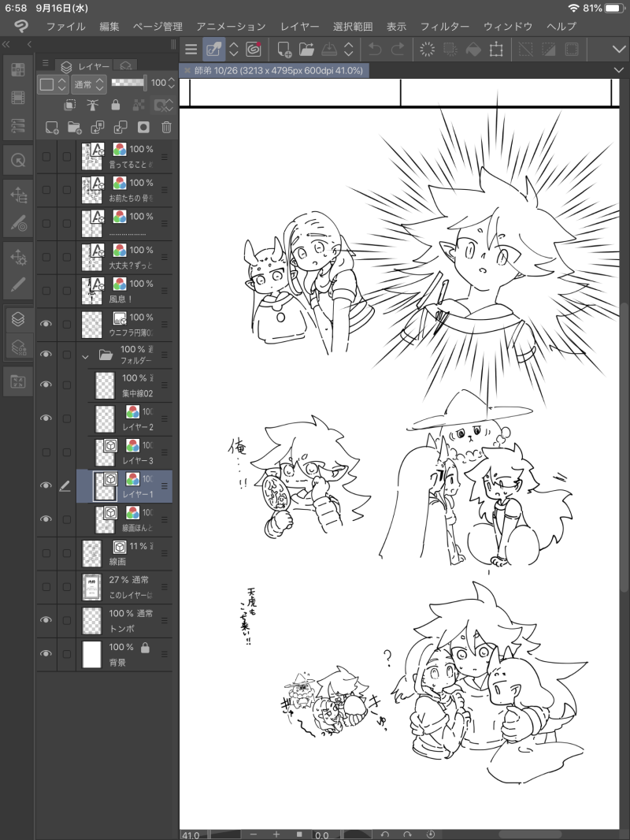Screen dimensions: 630x840
Task: Hide the 背景 layer
Action: pyautogui.click(x=46, y=653)
